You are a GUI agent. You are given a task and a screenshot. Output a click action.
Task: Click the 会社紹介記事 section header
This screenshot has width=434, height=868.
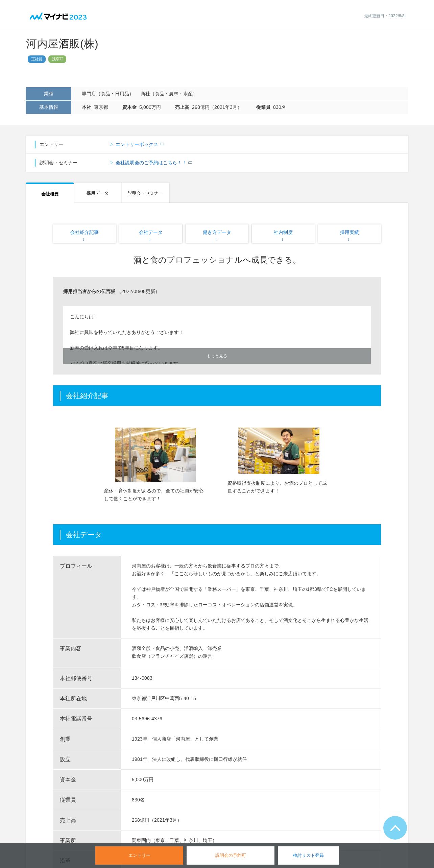tap(217, 395)
